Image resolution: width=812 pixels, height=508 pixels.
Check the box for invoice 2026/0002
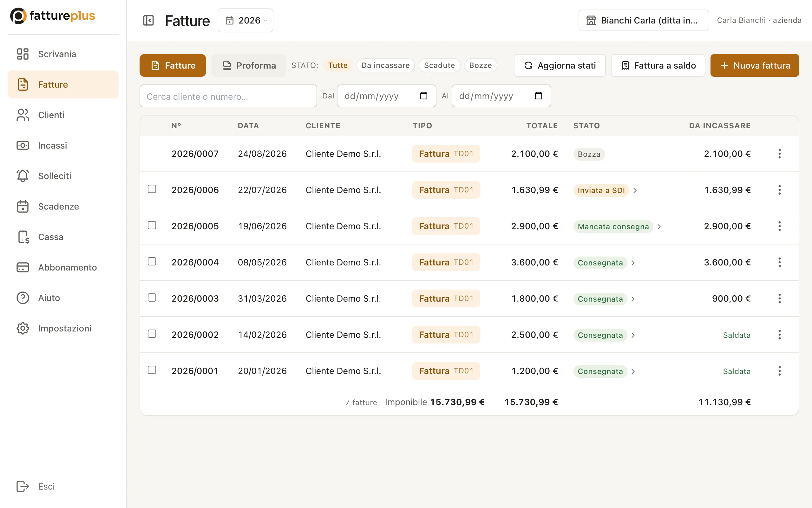[x=152, y=334]
